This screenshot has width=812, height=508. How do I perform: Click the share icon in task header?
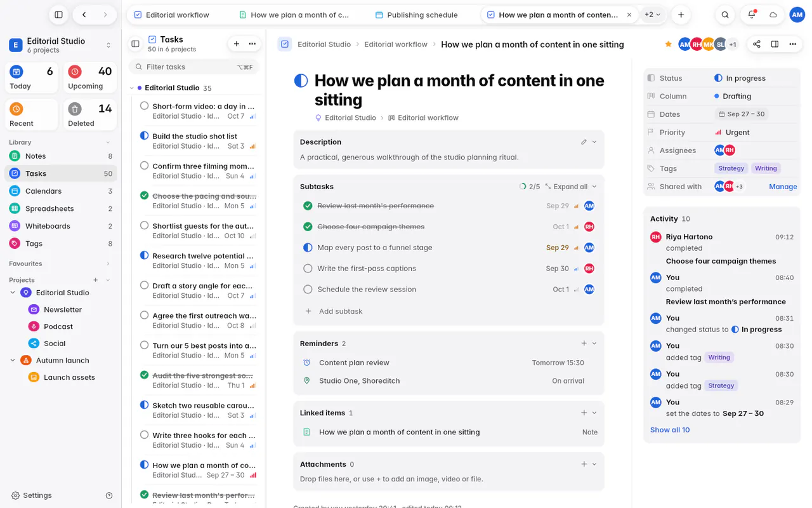tap(756, 44)
